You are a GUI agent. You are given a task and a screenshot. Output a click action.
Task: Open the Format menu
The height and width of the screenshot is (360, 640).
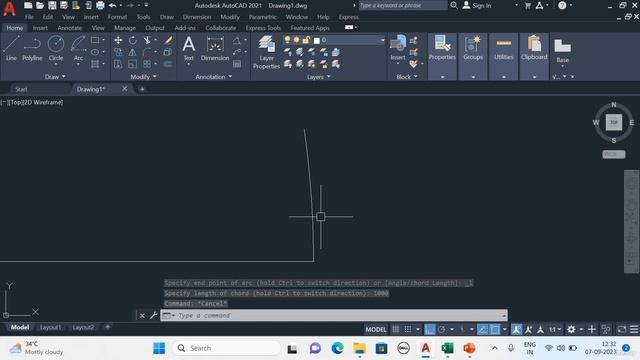coord(117,17)
